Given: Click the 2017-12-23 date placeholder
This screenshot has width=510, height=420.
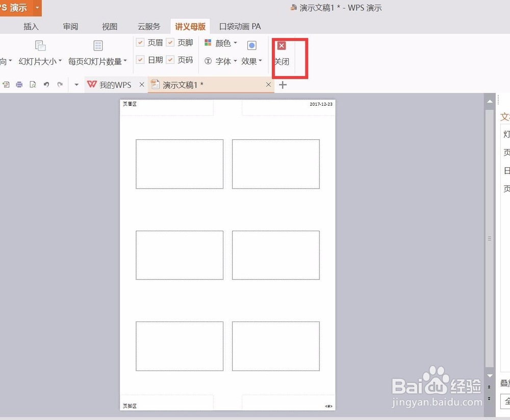Looking at the screenshot, I should click(x=289, y=108).
